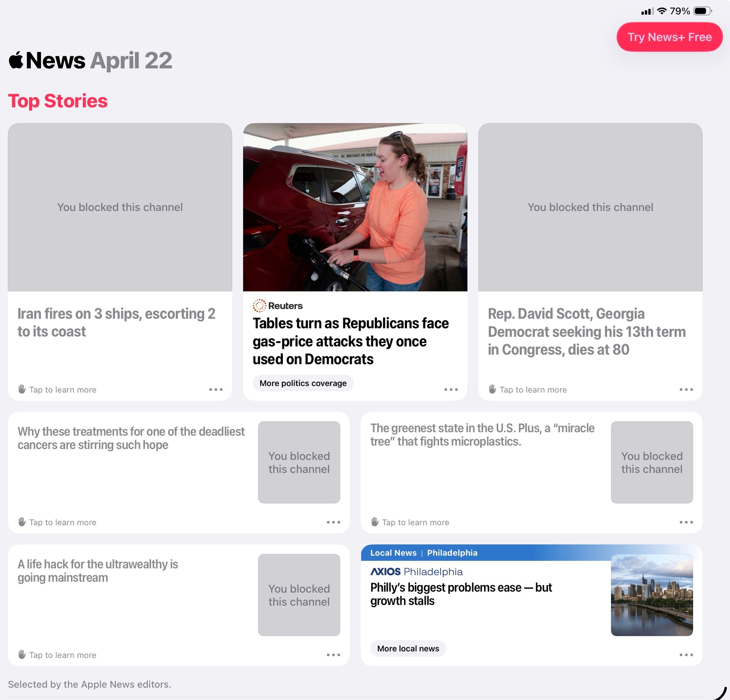Image resolution: width=730 pixels, height=700 pixels.
Task: Open more options on Rep. David Scott story
Action: tap(686, 390)
